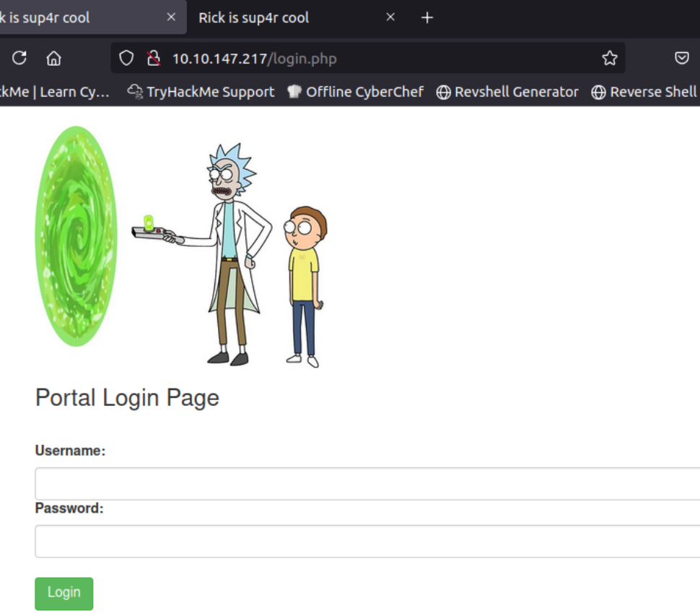Click inside the Username input field
The height and width of the screenshot is (616, 700).
click(367, 483)
